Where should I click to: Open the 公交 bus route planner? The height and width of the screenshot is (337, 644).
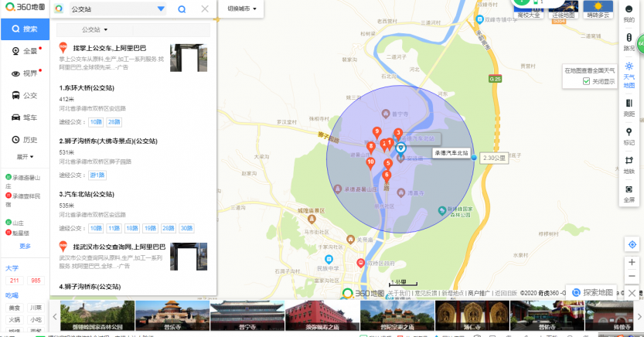click(24, 95)
